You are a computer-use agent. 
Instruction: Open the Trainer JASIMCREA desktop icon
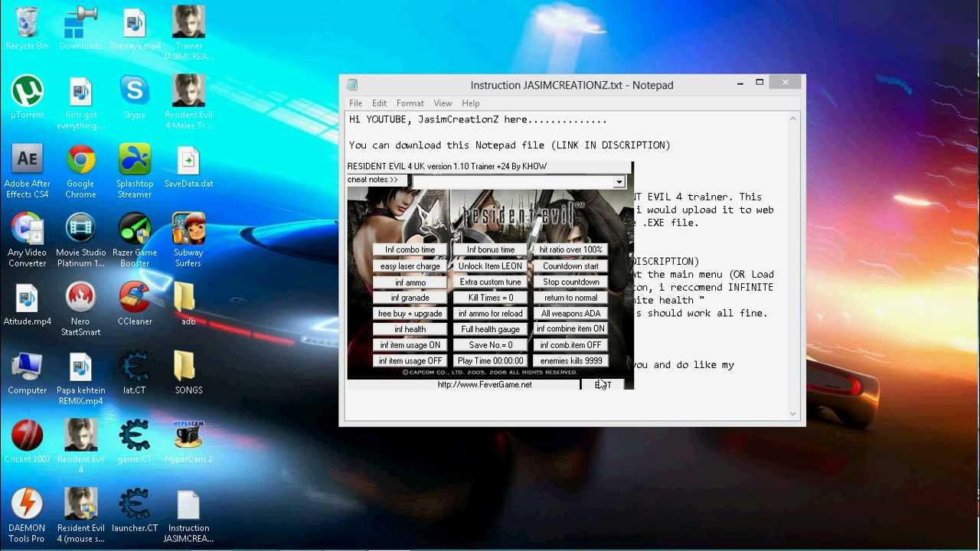188,34
